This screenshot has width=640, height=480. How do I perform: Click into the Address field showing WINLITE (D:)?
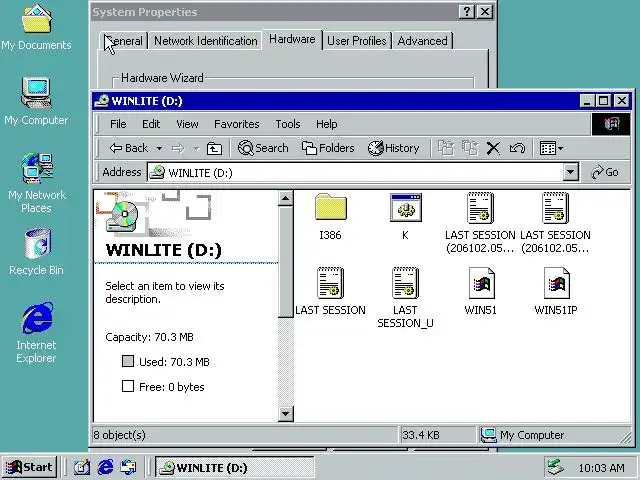pos(355,172)
